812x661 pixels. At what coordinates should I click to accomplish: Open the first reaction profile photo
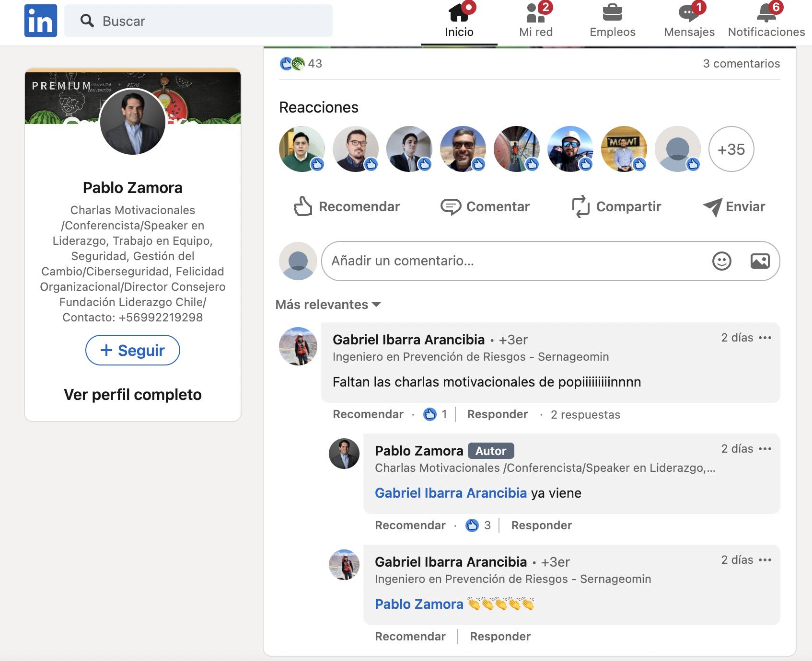302,149
